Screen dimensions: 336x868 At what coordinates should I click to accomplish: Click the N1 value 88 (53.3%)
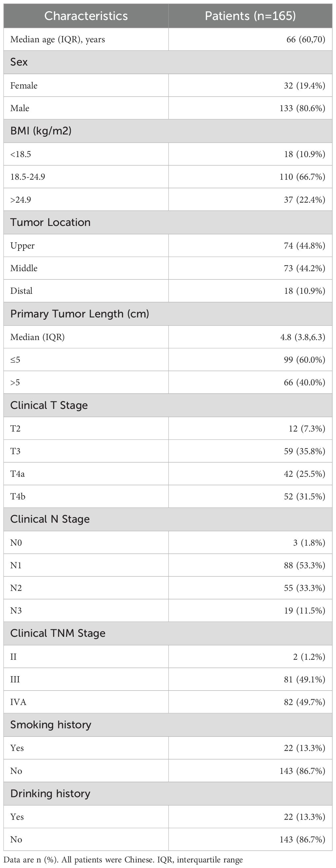point(304,565)
